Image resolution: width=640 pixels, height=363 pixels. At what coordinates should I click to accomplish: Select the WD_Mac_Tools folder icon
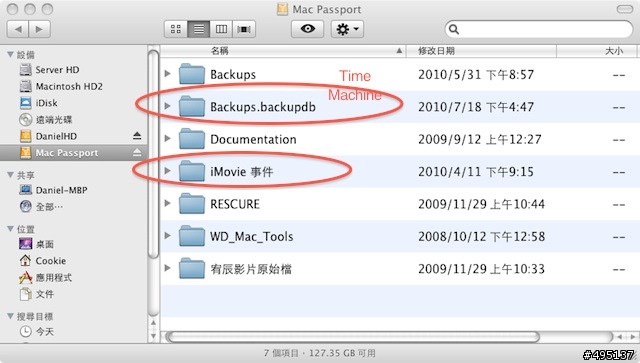(x=192, y=236)
